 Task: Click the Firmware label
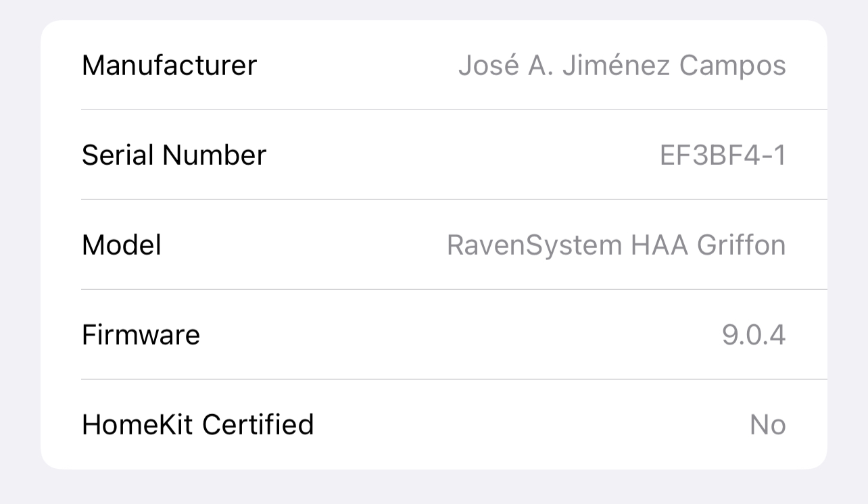(x=141, y=334)
